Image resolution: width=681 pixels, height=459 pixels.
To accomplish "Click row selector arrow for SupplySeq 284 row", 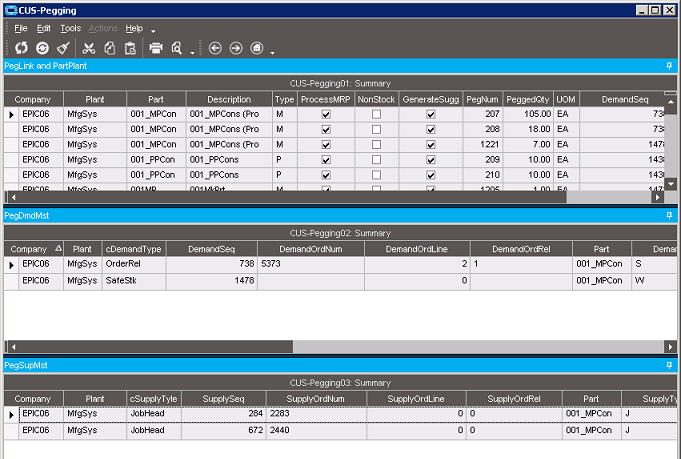I will point(11,415).
